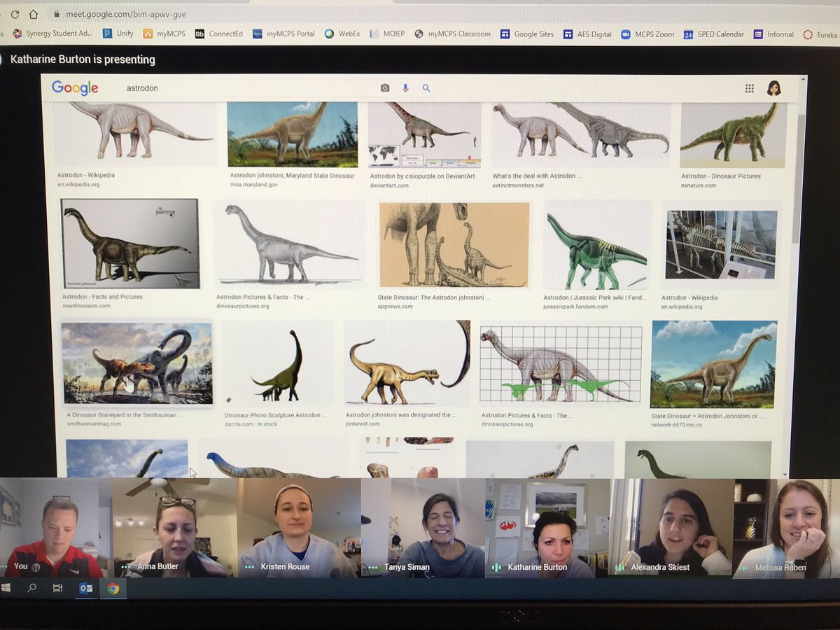Click the smithsonianmag.com source text
Viewport: 840px width, 630px height.
pos(94,423)
